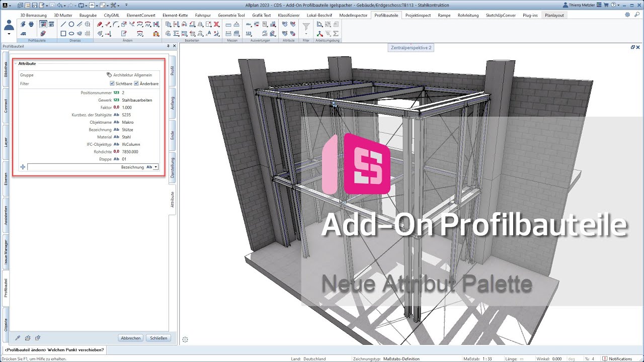Screen dimensions: 644x362
Task: Click the red X delete icon in Bearbeiten
Action: (217, 24)
